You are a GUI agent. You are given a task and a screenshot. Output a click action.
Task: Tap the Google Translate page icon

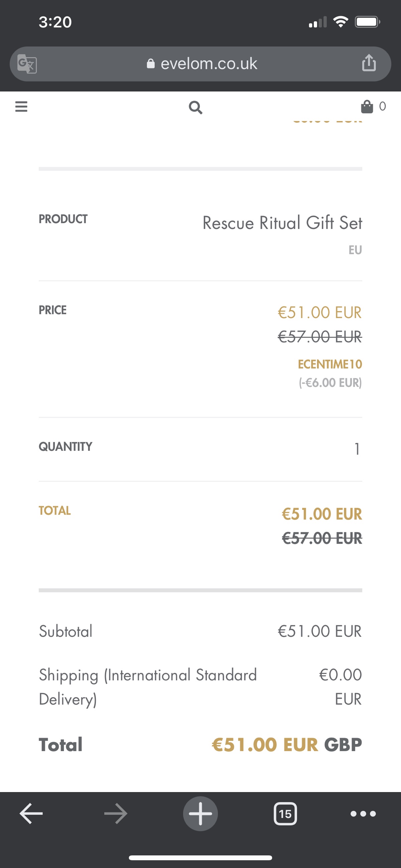pyautogui.click(x=27, y=64)
